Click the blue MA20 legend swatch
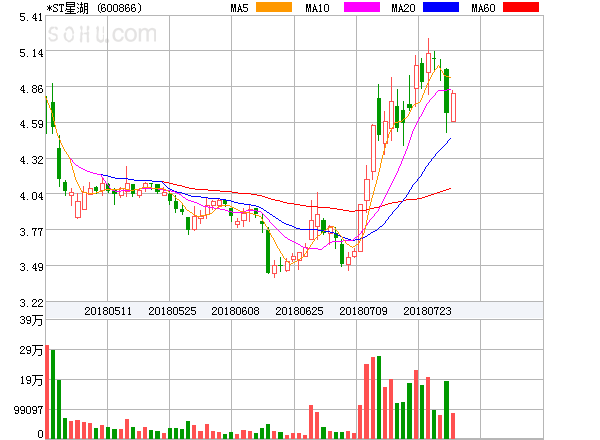 tap(441, 7)
